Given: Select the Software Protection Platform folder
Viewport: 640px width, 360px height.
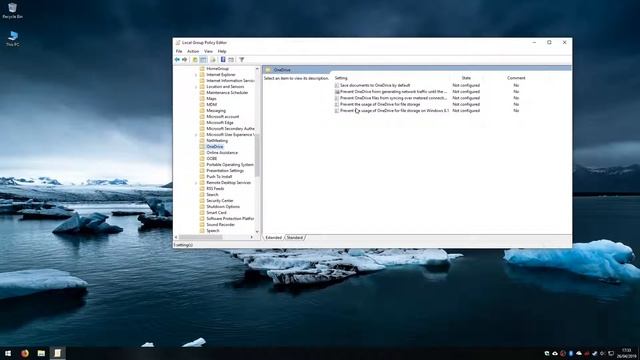Looking at the screenshot, I should (x=227, y=219).
